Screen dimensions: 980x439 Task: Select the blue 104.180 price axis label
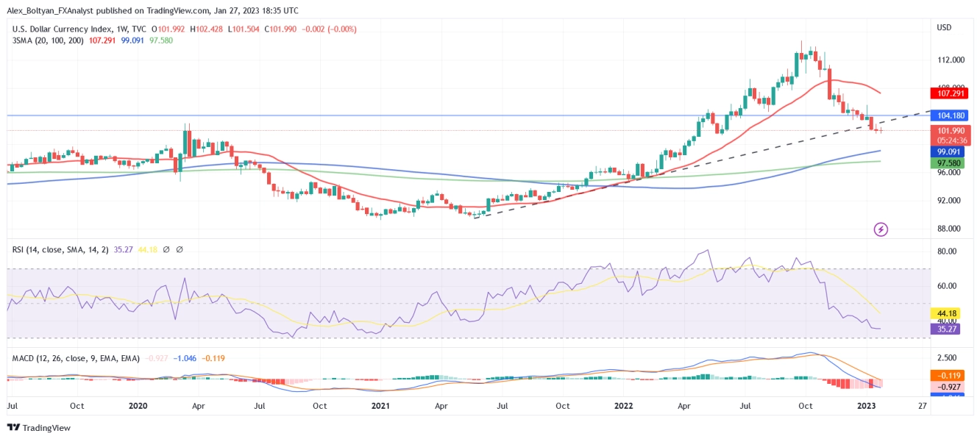click(x=950, y=115)
